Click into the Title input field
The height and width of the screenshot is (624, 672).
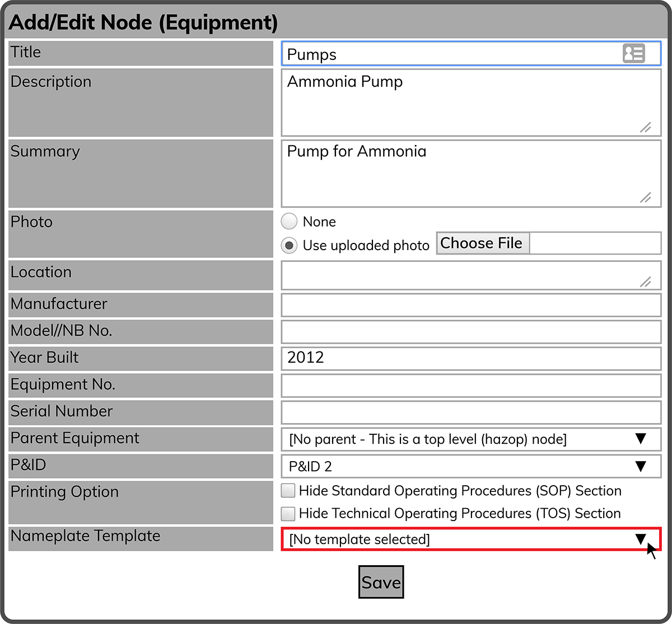coord(448,54)
